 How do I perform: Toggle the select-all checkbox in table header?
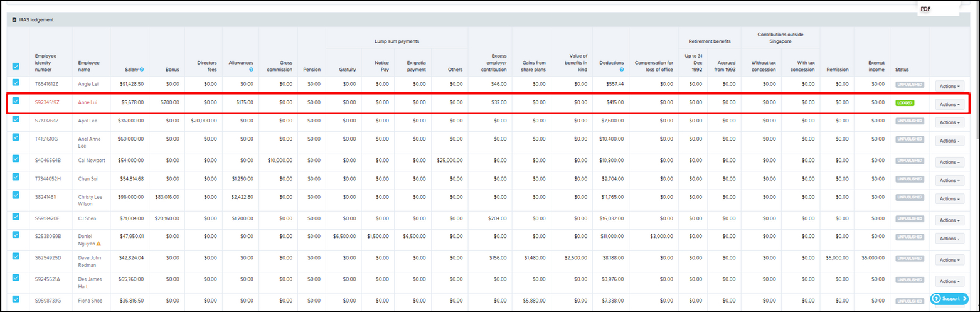point(16,66)
